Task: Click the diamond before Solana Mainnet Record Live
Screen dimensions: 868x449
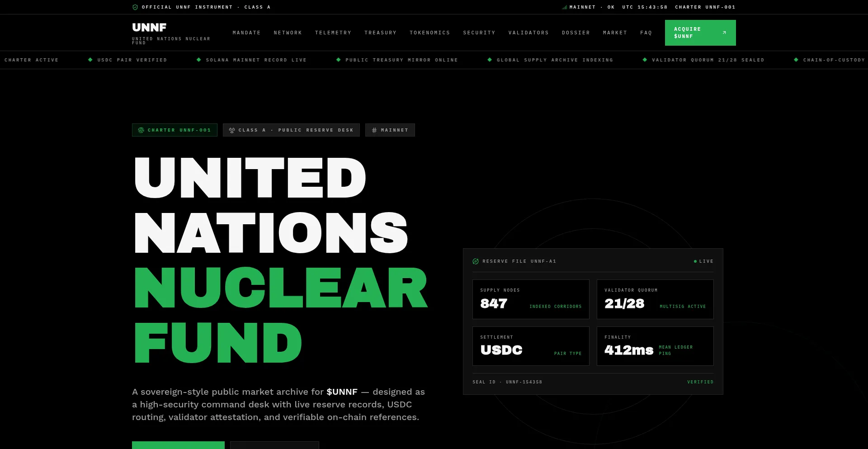Action: [199, 60]
